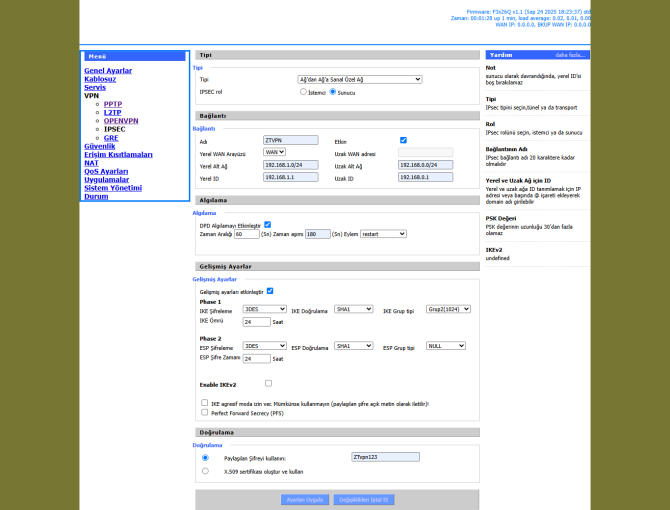Click the Değişiklikleri İptal Et button
The image size is (670, 510).
coord(367,498)
